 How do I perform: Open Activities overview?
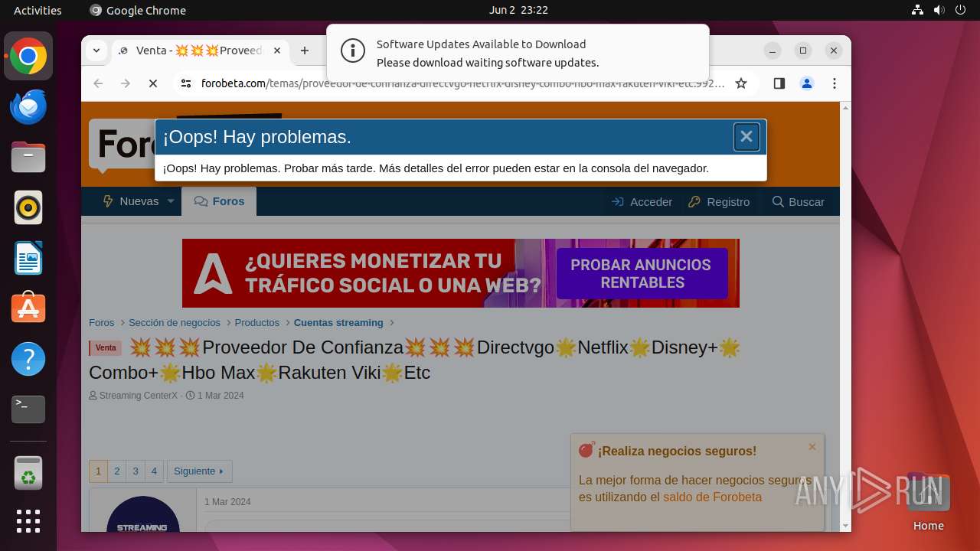(x=38, y=10)
